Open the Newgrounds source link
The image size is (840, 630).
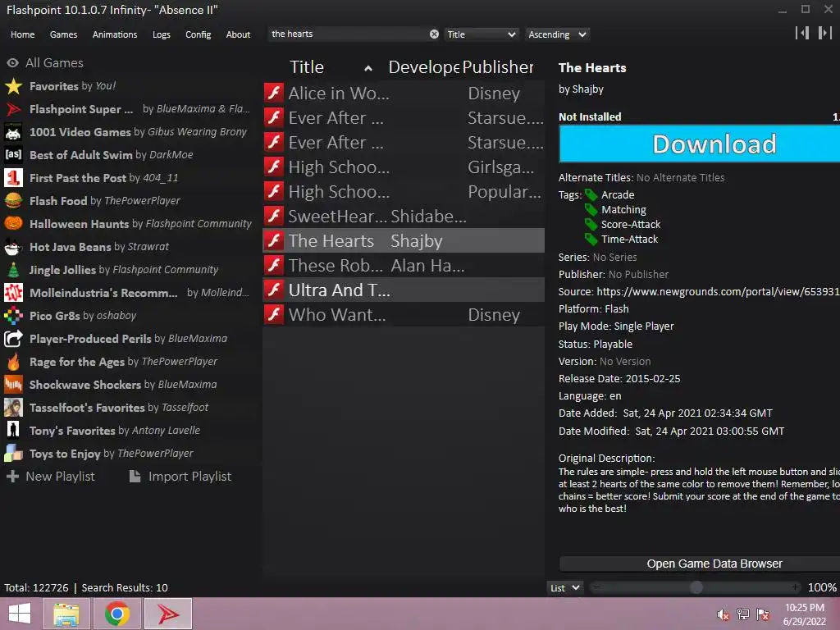(x=718, y=291)
